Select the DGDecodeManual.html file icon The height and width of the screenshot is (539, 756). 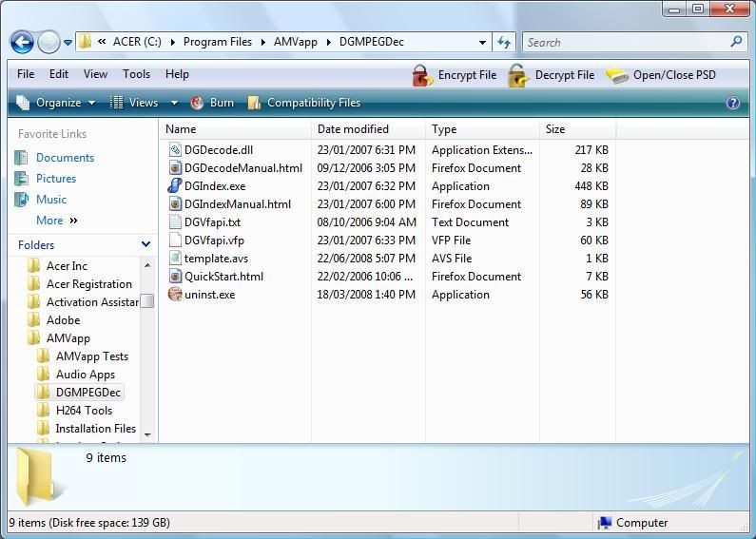click(x=175, y=167)
